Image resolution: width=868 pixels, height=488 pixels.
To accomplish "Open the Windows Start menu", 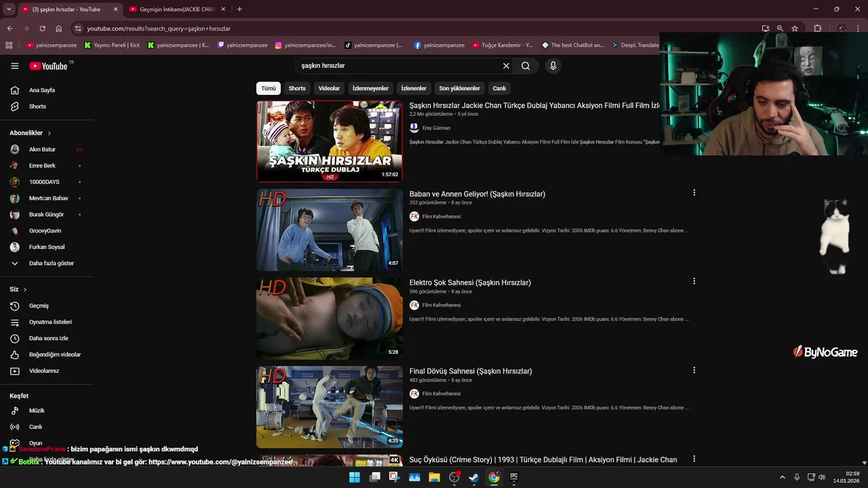I will tap(355, 477).
